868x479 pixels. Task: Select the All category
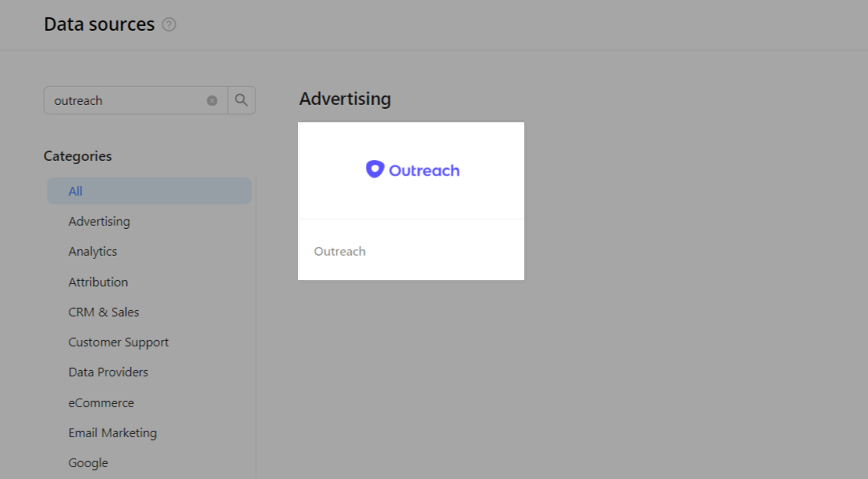[150, 191]
